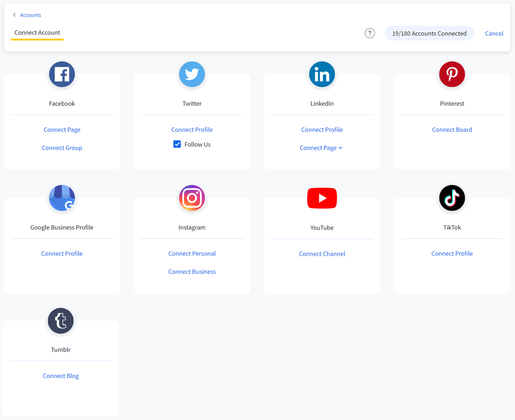Connect a Facebook Group
The image size is (515, 420).
[x=62, y=148]
